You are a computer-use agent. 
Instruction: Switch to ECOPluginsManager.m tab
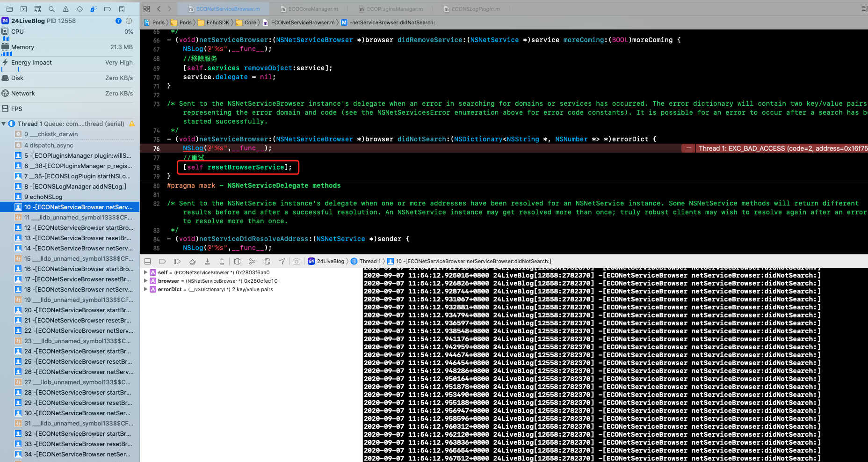pos(391,9)
